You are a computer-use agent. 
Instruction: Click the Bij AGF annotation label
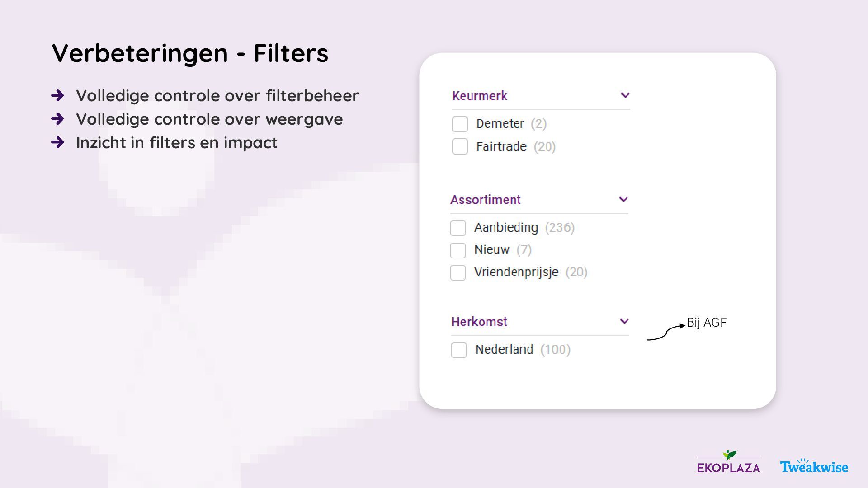(707, 323)
